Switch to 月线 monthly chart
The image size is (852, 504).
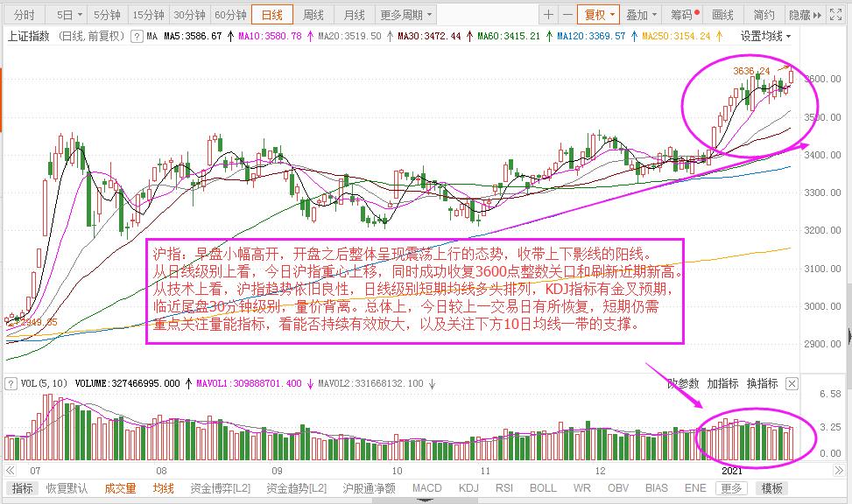(355, 15)
